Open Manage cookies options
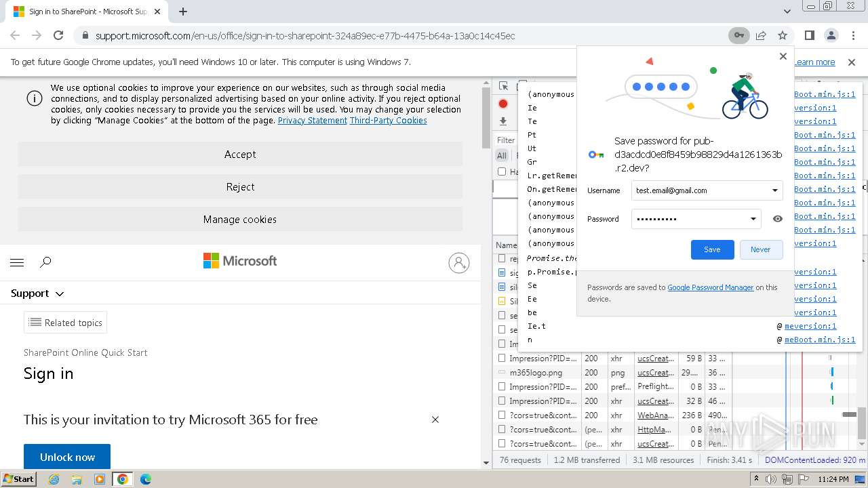868x488 pixels. (240, 220)
